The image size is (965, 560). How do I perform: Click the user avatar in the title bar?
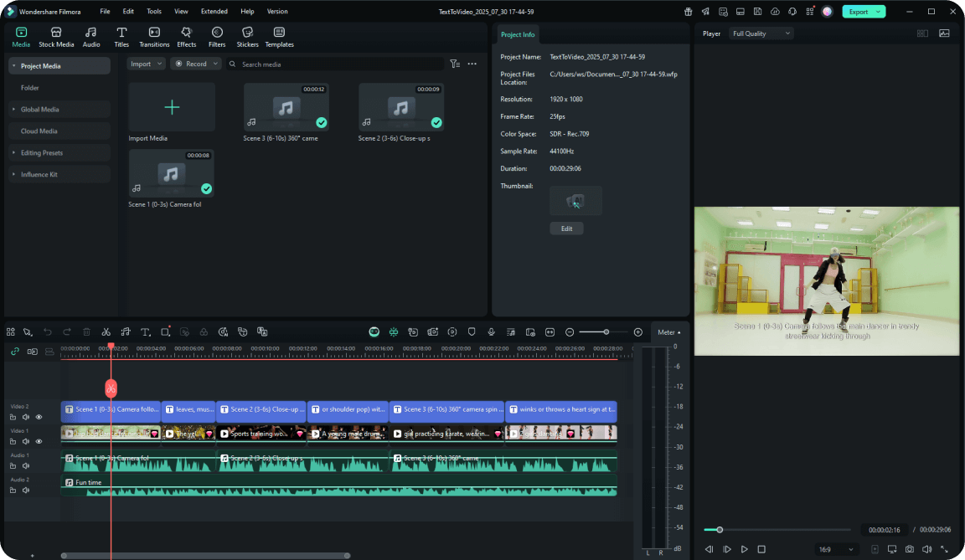(x=827, y=12)
